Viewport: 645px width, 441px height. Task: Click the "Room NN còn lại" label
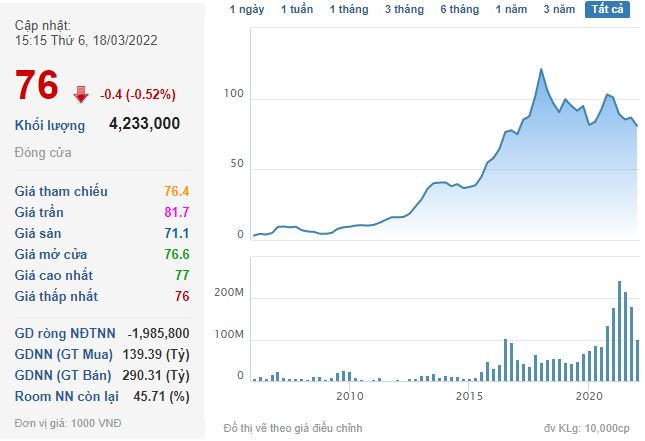click(x=67, y=396)
